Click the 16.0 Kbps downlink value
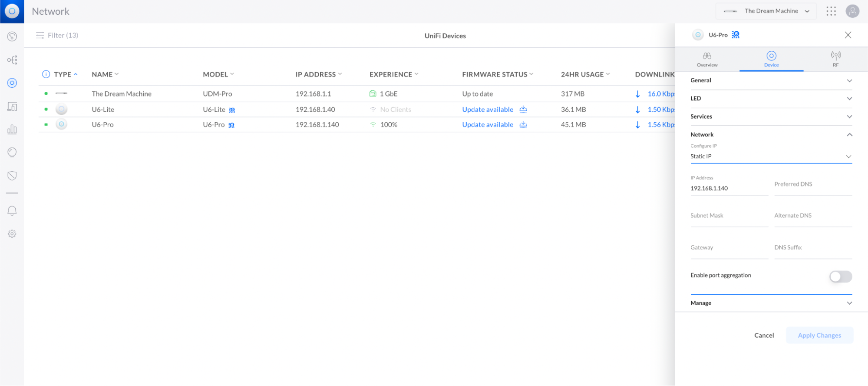This screenshot has width=868, height=386. pos(661,94)
